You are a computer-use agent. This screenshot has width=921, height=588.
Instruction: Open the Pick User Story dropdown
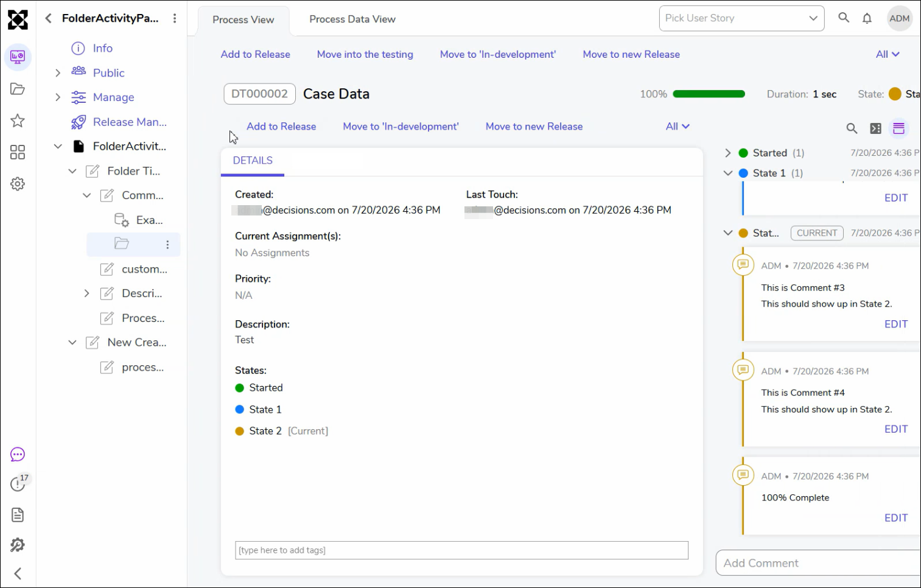[741, 18]
